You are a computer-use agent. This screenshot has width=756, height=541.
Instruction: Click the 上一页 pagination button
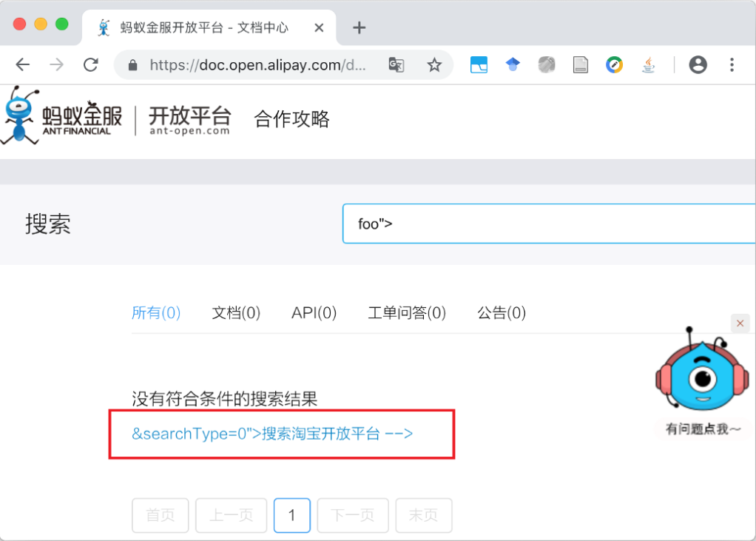231,515
